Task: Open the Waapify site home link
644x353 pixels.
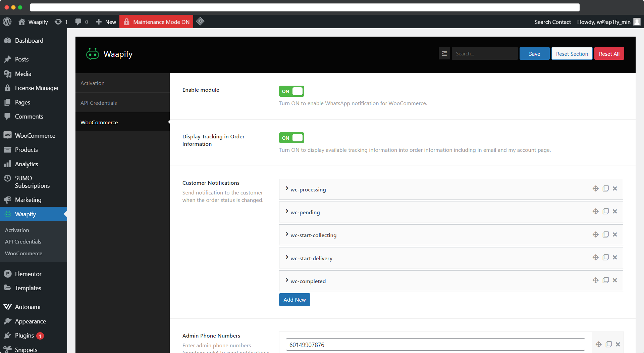Action: coord(33,22)
